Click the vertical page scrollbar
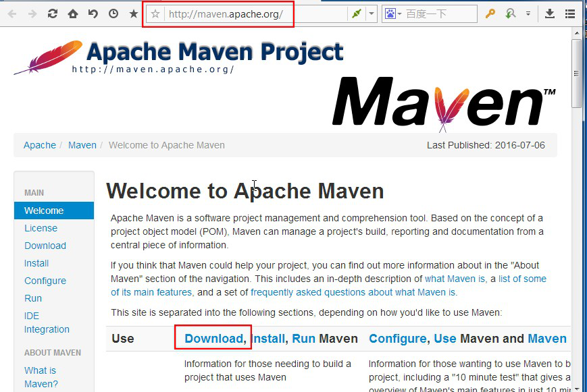Viewport: 587px width, 392px height. coord(576,202)
